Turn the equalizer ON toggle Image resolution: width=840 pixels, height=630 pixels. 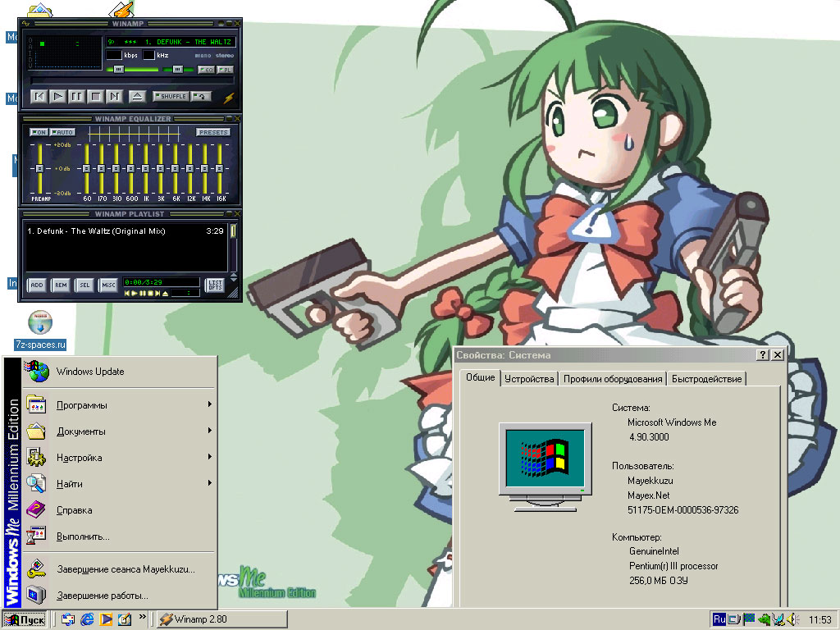click(x=39, y=132)
